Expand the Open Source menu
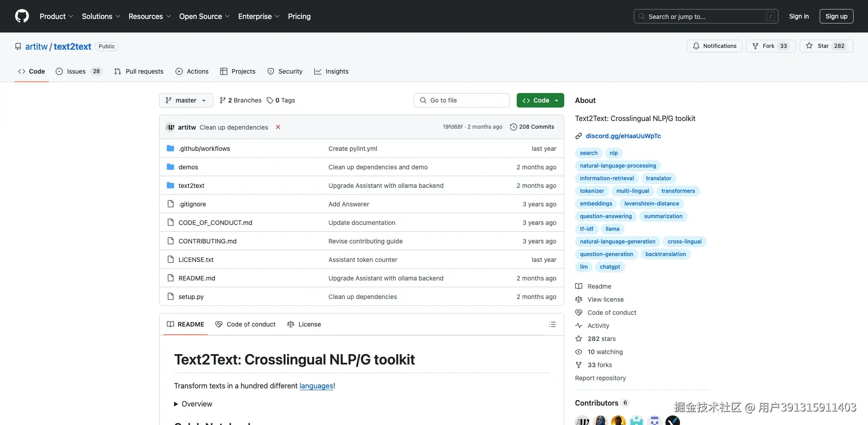Viewport: 868px width, 425px height. point(205,16)
